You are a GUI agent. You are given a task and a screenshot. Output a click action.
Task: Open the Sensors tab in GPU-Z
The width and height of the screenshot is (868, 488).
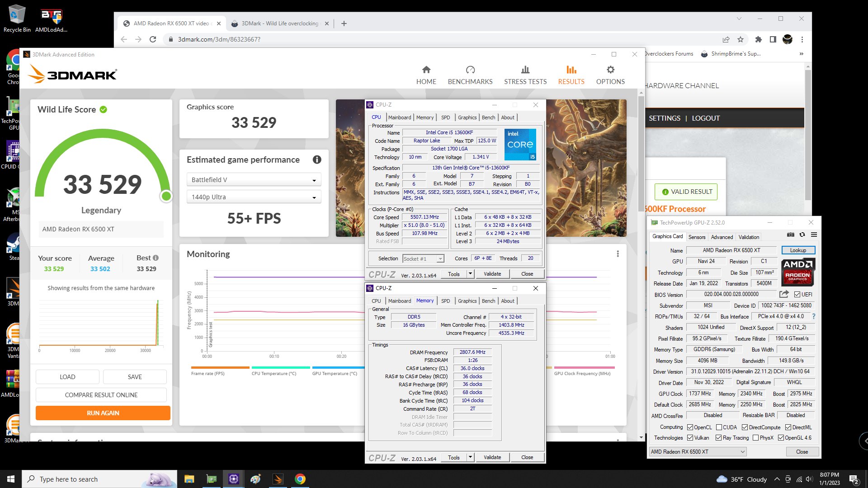(697, 237)
